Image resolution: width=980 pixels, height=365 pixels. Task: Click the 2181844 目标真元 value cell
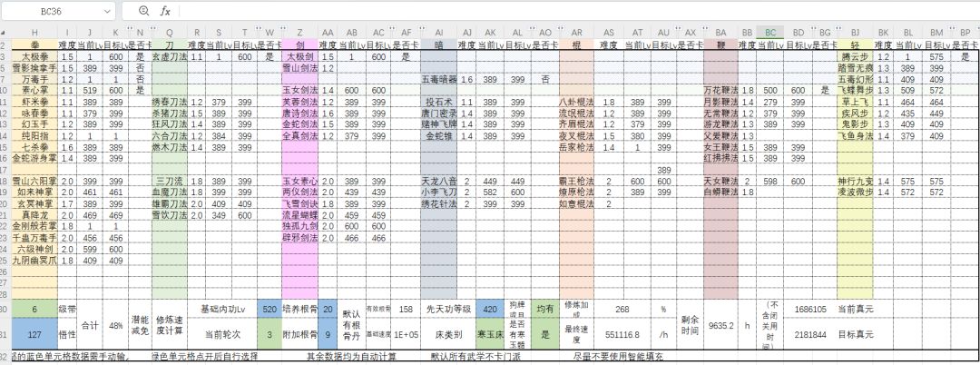(811, 334)
